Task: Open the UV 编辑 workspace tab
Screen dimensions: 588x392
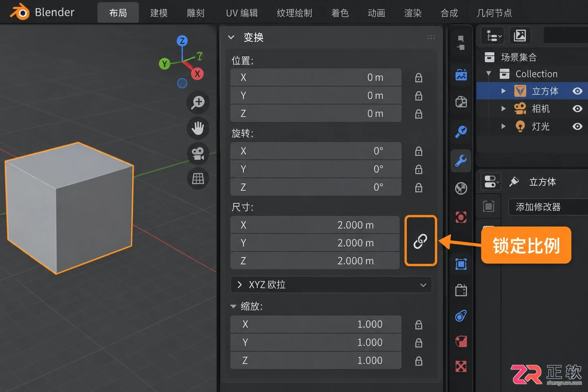Action: coord(242,13)
